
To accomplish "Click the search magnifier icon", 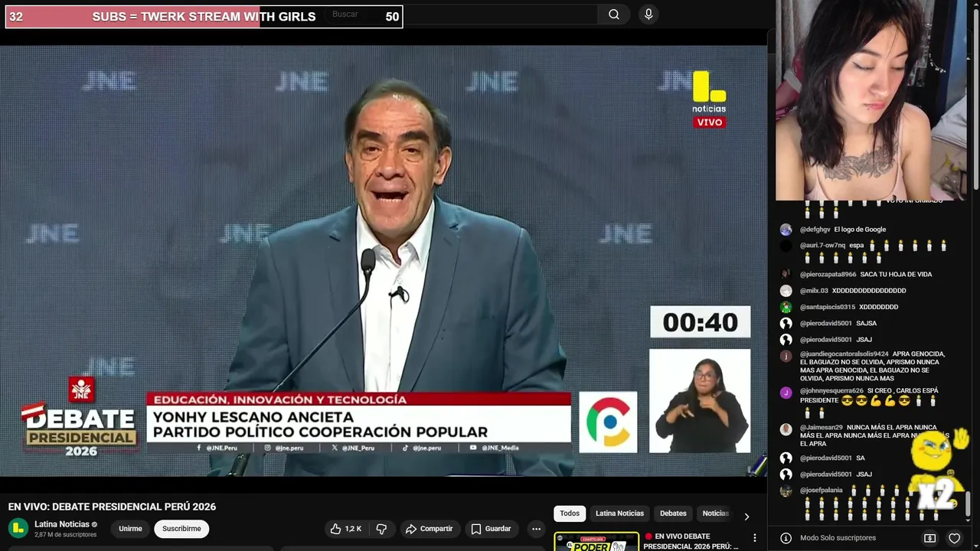I will pos(614,15).
